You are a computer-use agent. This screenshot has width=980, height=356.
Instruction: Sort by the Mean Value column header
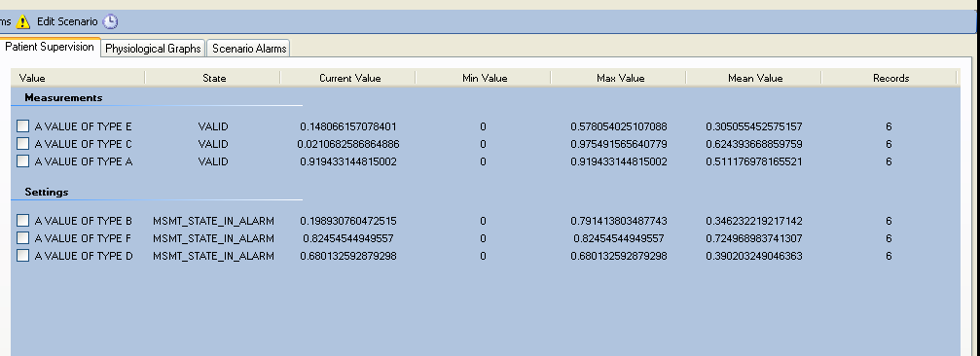tap(754, 78)
